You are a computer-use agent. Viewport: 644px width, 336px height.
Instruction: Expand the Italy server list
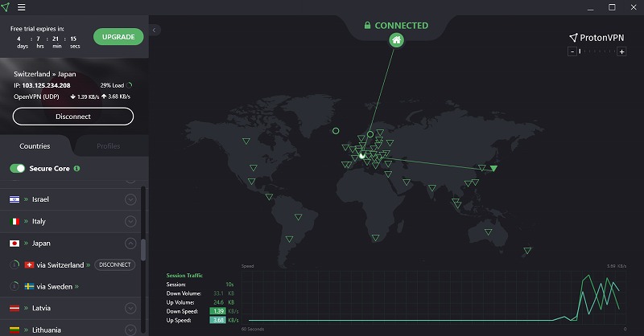[x=130, y=222]
